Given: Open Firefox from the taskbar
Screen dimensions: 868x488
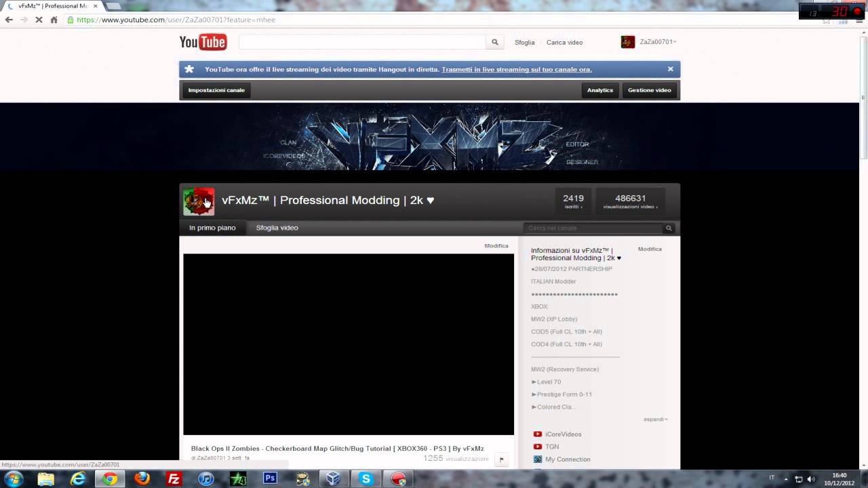Looking at the screenshot, I should click(142, 479).
